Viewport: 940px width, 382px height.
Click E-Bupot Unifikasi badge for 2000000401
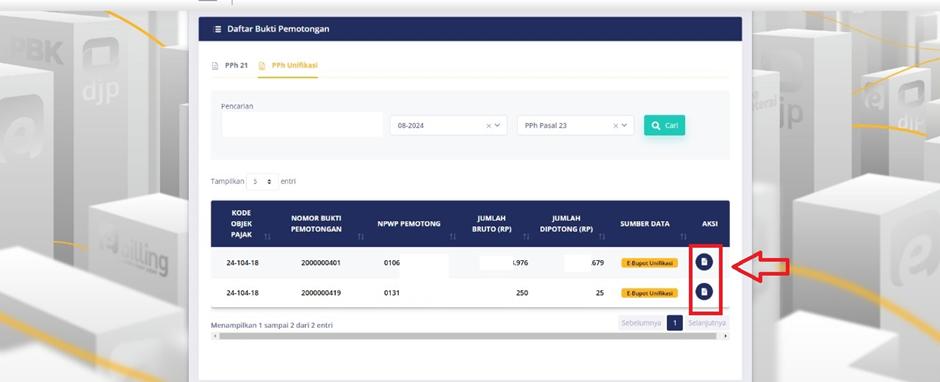point(649,263)
